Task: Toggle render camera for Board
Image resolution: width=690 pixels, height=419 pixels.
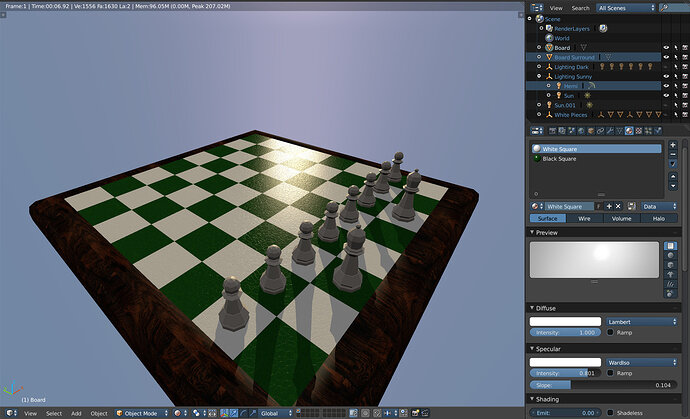Action: 685,48
